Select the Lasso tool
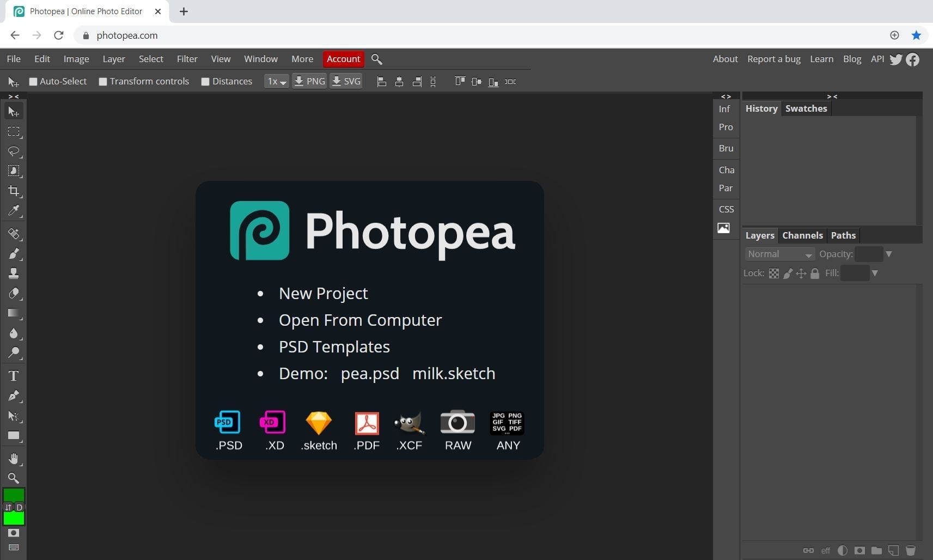This screenshot has width=933, height=560. point(14,151)
